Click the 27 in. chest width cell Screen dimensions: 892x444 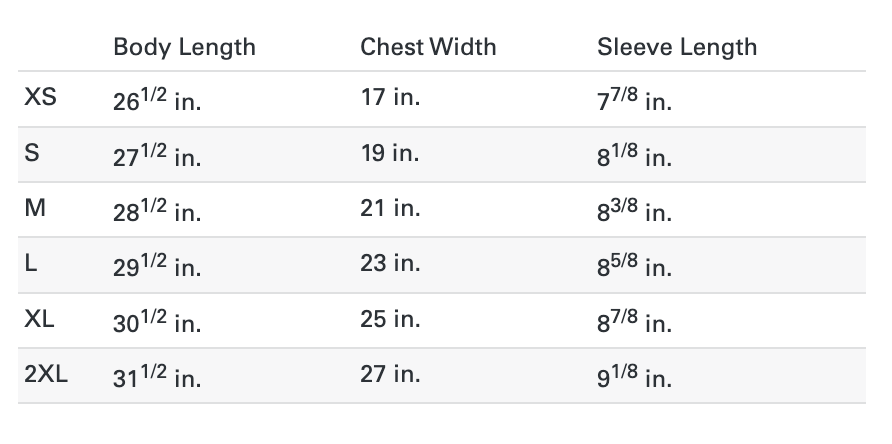point(390,375)
